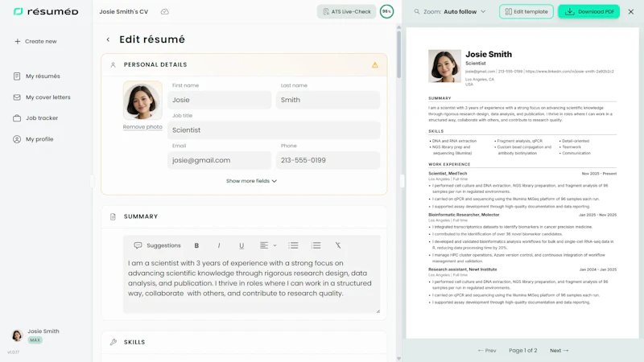Click inside the summary text area
This screenshot has width=644, height=362.
pos(251,284)
